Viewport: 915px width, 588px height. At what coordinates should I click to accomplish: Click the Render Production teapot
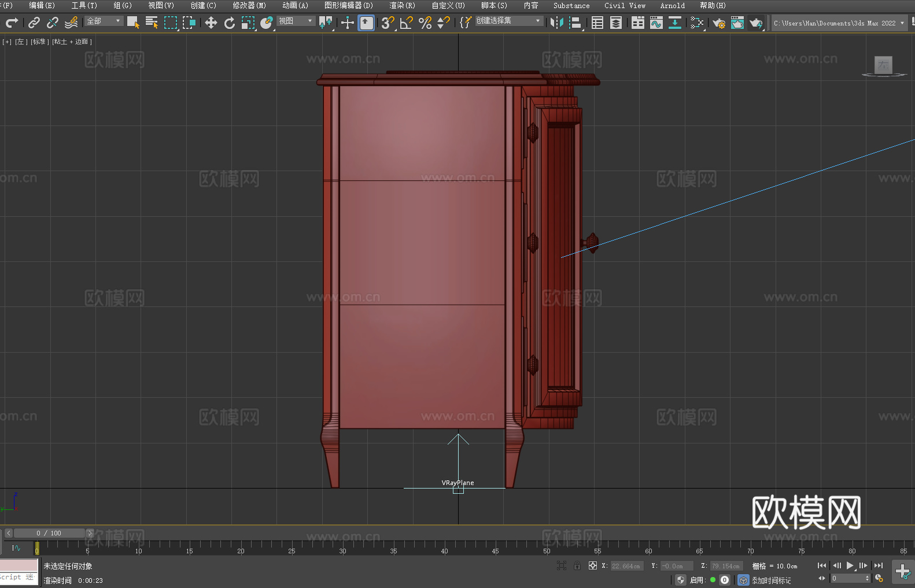coord(756,23)
